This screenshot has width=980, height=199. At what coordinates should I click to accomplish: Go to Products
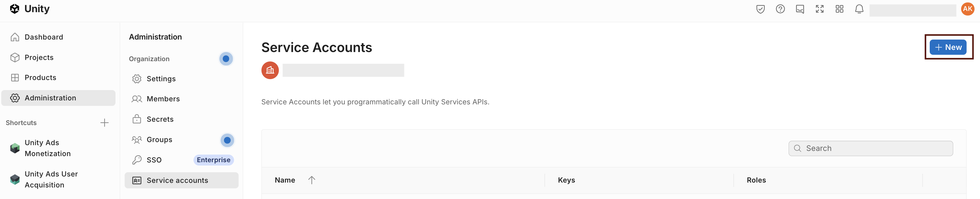coord(40,78)
